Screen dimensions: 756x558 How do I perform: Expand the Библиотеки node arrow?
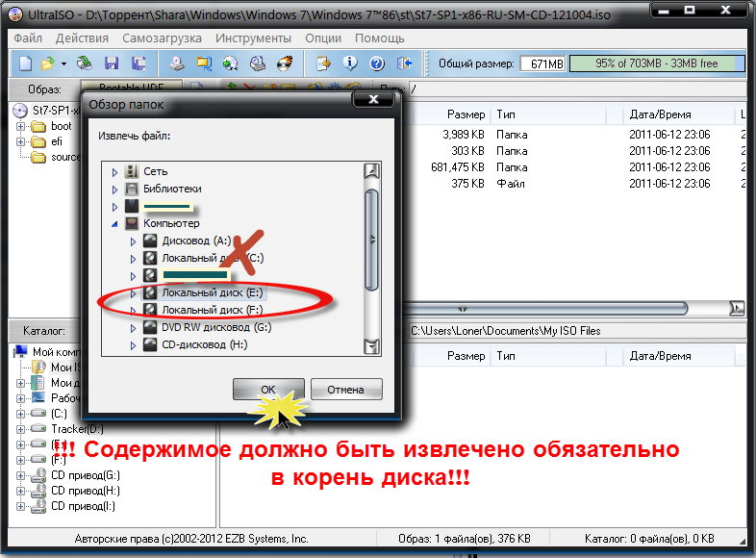click(114, 190)
